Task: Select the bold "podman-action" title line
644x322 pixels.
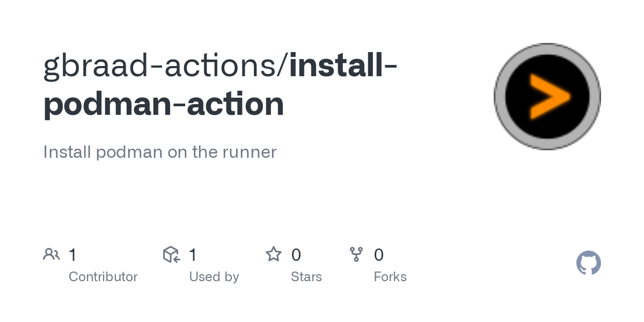Action: click(x=164, y=104)
